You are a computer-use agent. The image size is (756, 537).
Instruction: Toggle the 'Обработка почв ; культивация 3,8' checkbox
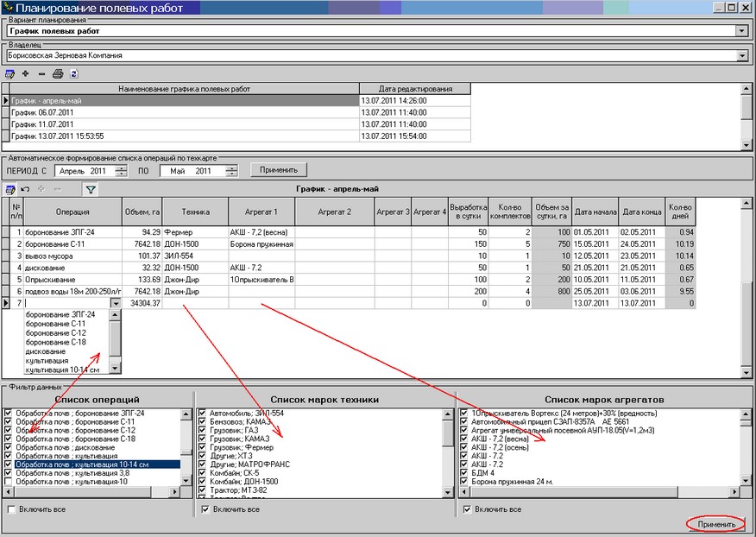9,472
